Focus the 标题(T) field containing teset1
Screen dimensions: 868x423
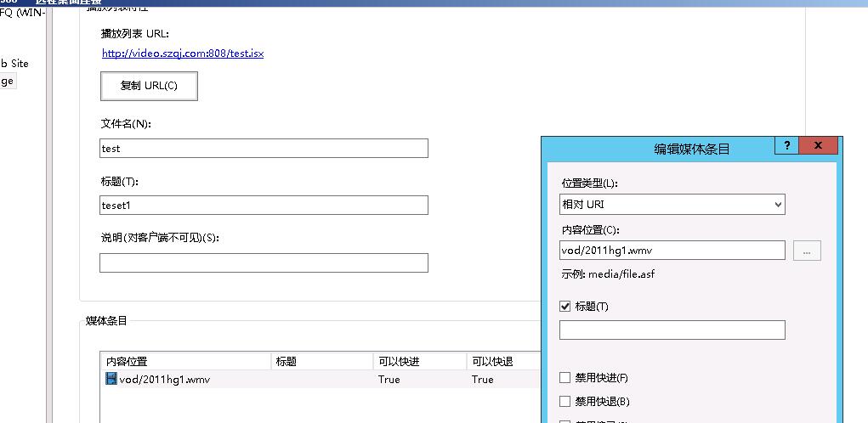(264, 206)
